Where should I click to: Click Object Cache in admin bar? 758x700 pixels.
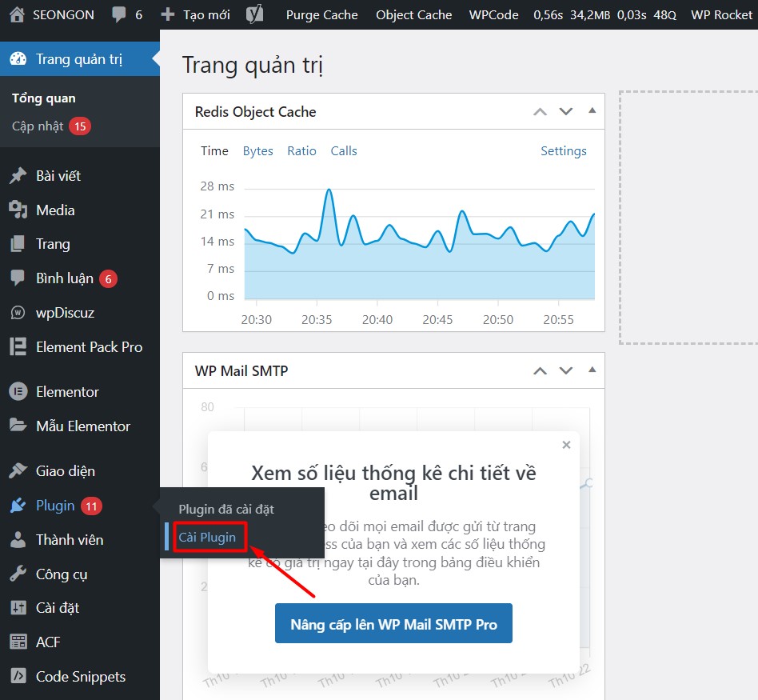click(414, 15)
